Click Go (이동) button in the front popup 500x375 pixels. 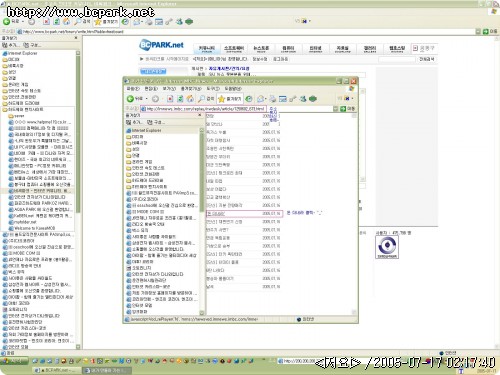[348, 109]
